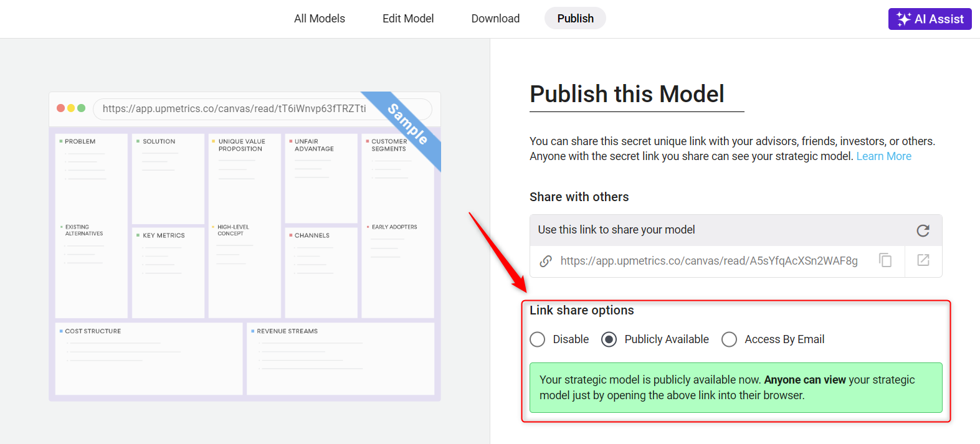Click the chain link icon beside the URL
This screenshot has width=980, height=444.
coord(546,261)
